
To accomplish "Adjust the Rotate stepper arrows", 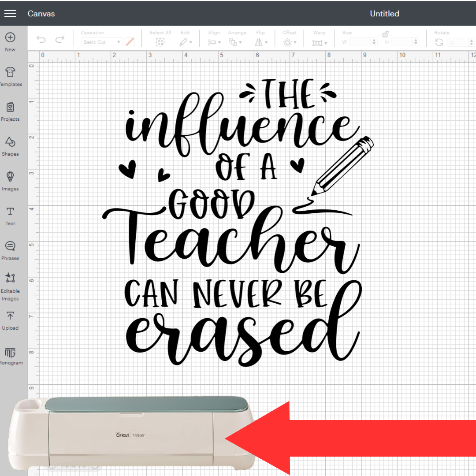I will pos(472,42).
